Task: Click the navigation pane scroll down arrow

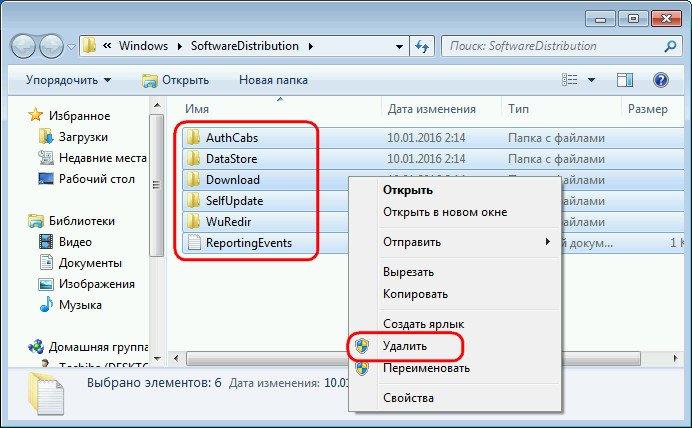Action: 157,358
